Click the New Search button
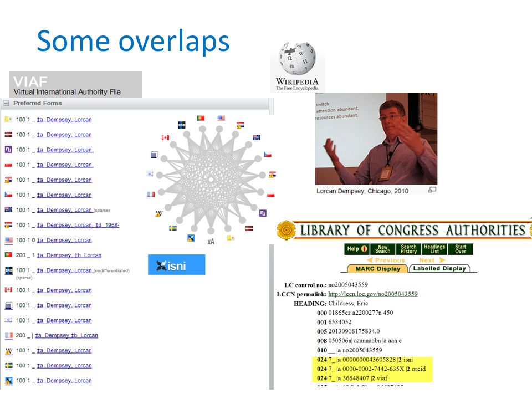Image resolution: width=532 pixels, height=399 pixels. click(x=383, y=249)
